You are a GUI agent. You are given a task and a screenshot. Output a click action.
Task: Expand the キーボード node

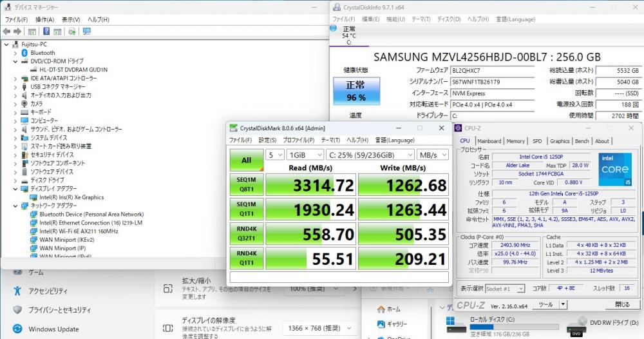[x=15, y=112]
